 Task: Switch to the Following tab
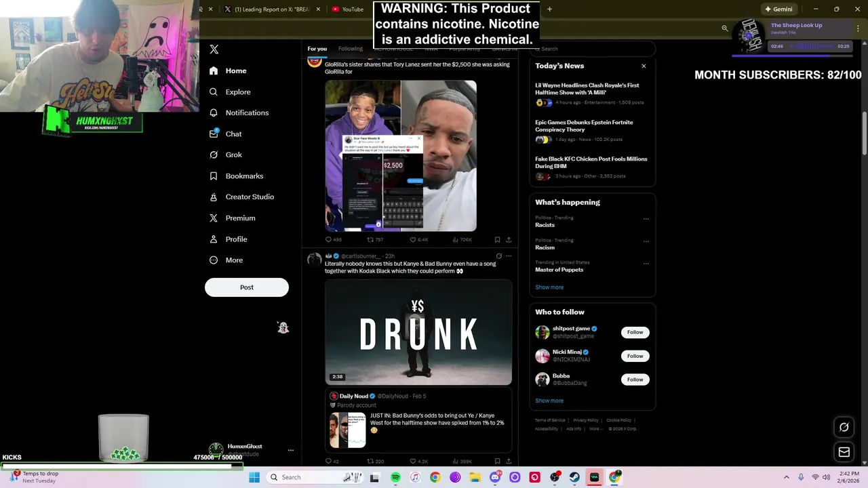[x=351, y=49]
